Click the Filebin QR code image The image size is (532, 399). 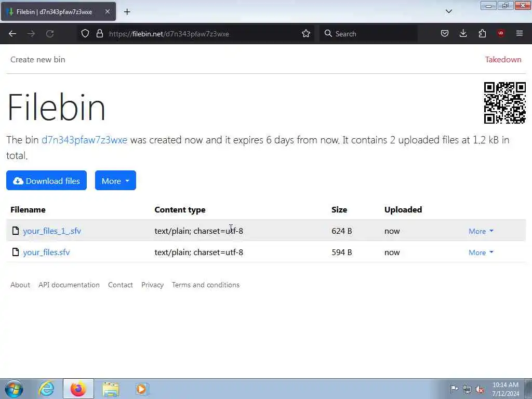[x=504, y=103]
